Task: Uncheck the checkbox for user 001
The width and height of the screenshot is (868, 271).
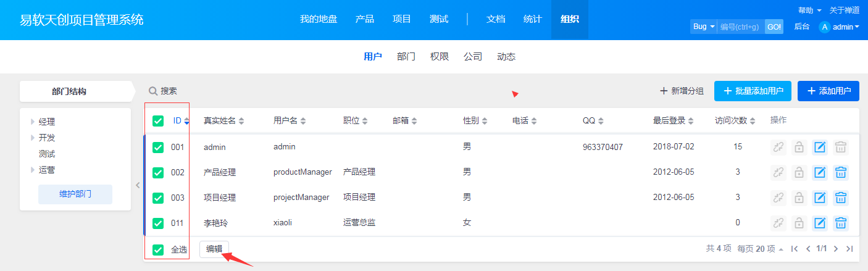Action: [x=158, y=148]
